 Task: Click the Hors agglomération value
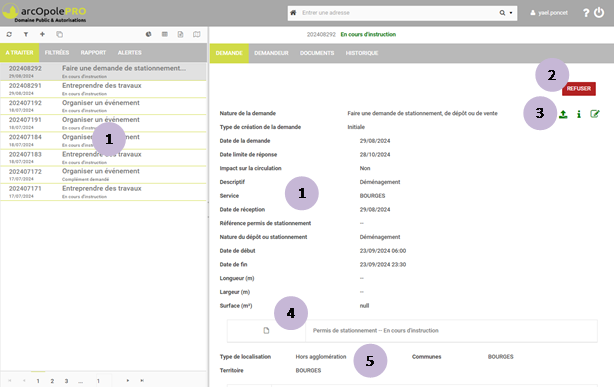point(321,357)
